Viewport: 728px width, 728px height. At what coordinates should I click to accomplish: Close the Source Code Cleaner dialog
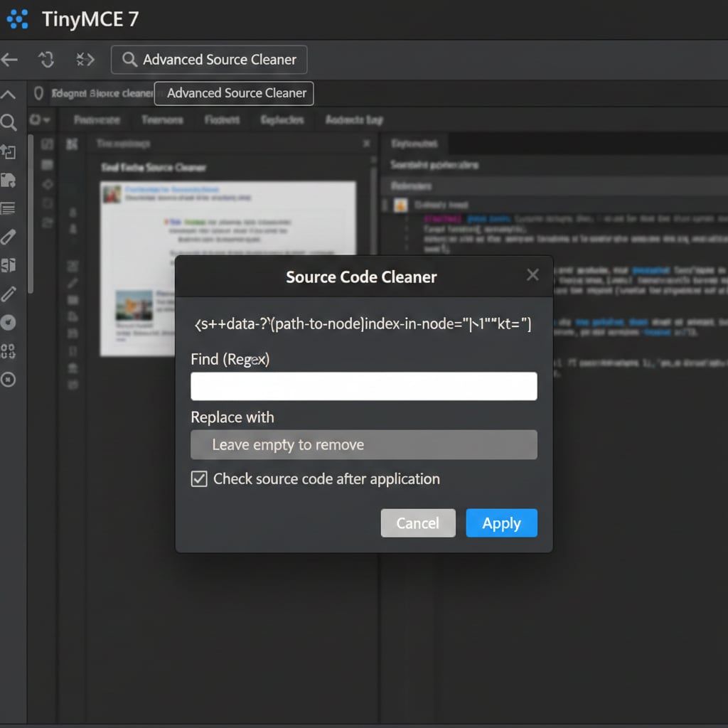coord(532,275)
